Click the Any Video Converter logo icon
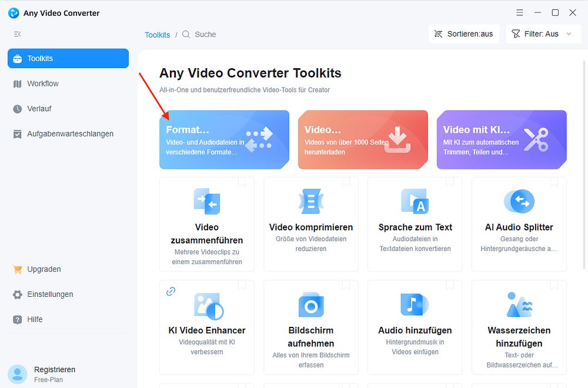The width and height of the screenshot is (588, 388). tap(14, 13)
